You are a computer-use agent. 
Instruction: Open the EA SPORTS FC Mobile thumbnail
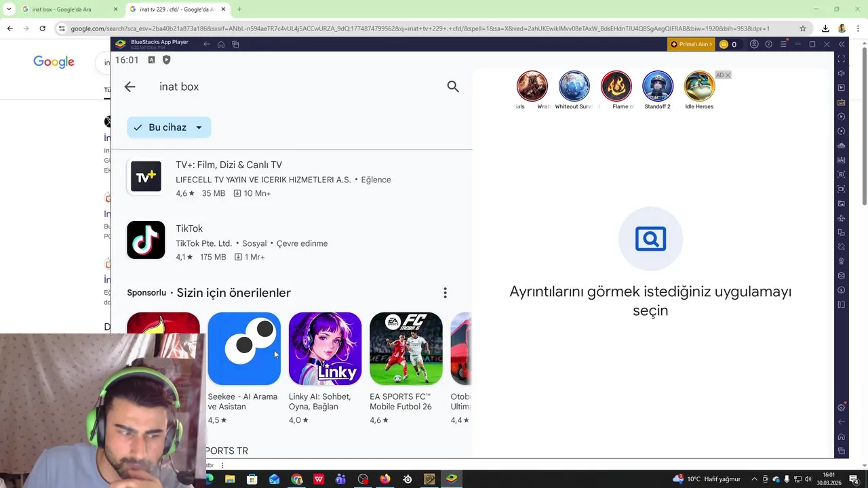[406, 348]
